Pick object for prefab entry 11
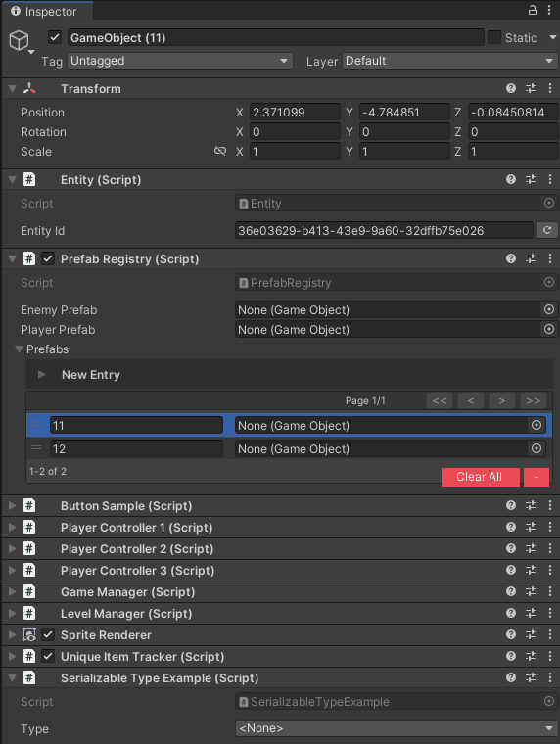 click(x=537, y=425)
